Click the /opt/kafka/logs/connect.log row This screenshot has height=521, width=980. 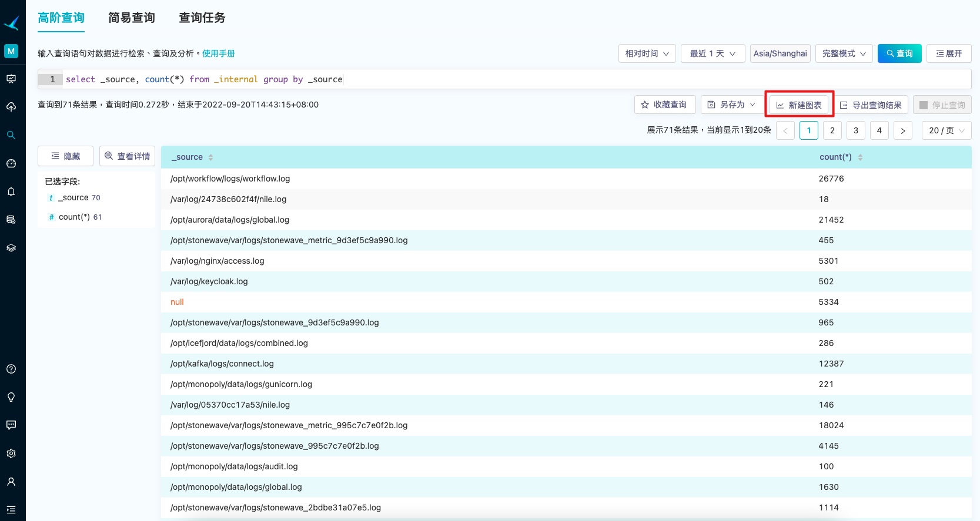[x=566, y=364]
